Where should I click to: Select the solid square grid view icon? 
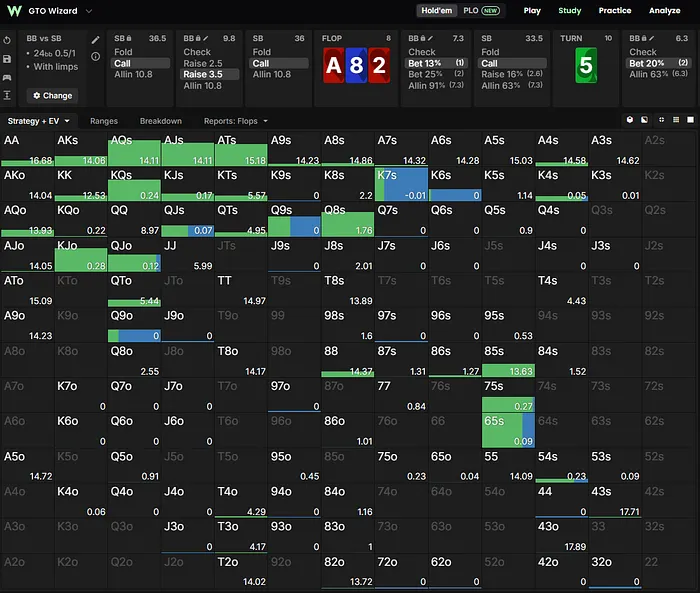690,120
